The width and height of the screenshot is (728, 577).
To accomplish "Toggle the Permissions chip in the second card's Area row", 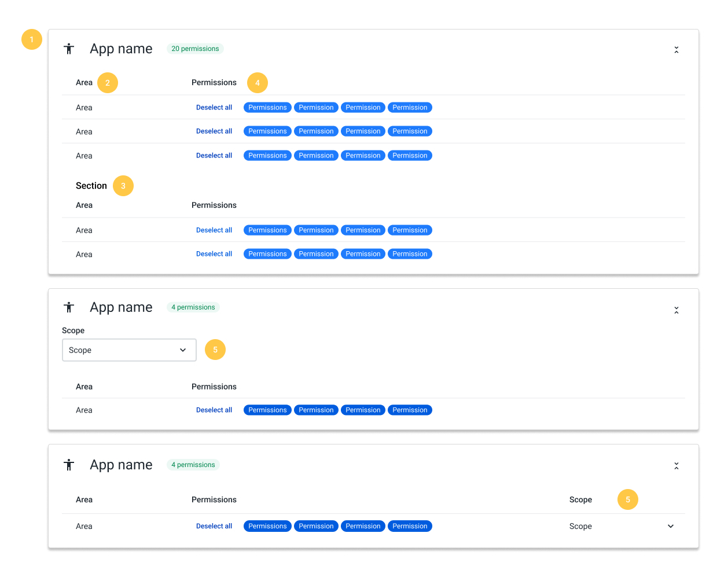I will [x=267, y=410].
